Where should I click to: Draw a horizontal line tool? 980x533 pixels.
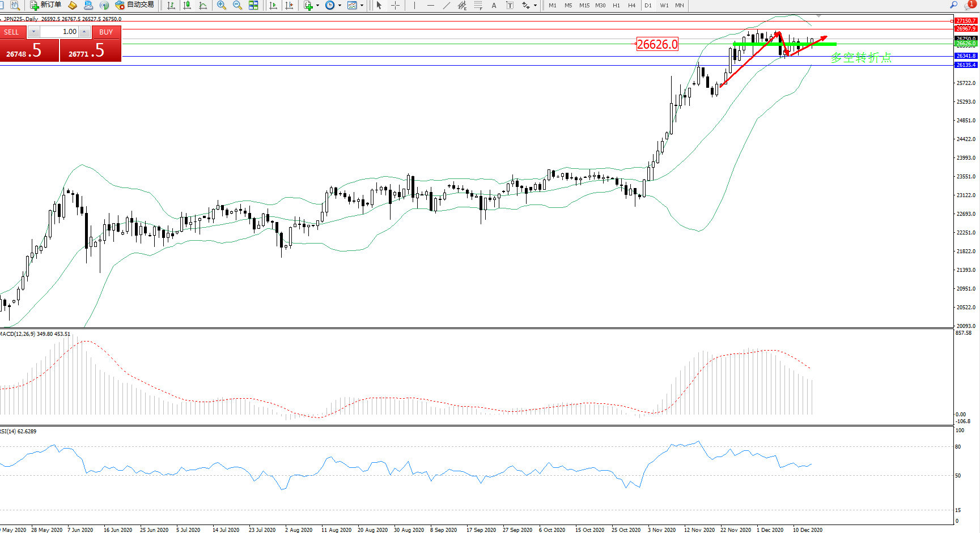point(431,5)
